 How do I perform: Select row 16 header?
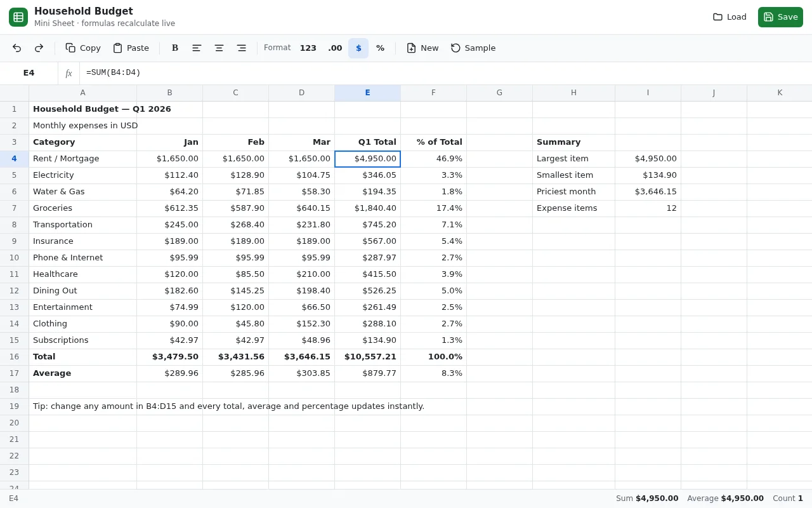[x=14, y=357]
